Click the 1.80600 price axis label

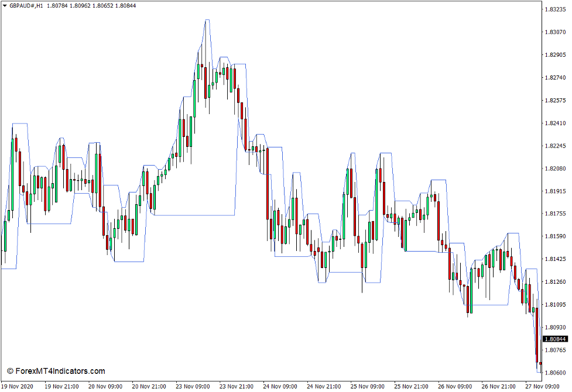[556, 373]
